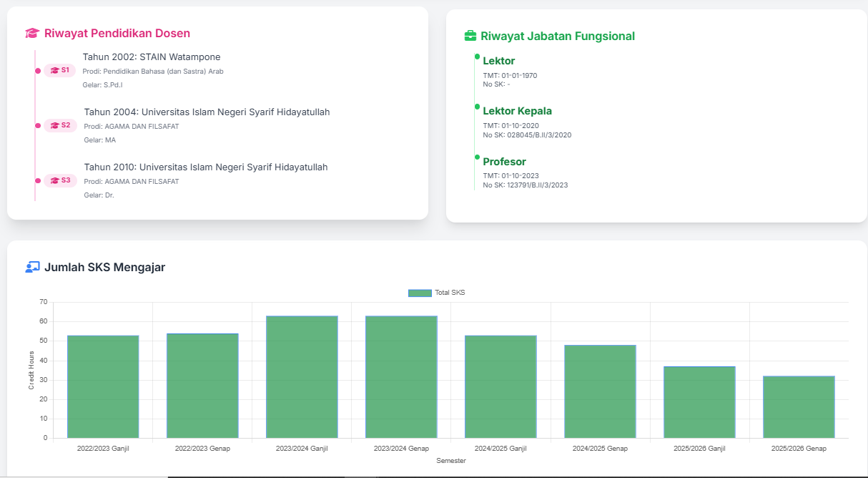Toggle the Total SKS legend item
Screen dimensions: 868x478
pyautogui.click(x=437, y=293)
